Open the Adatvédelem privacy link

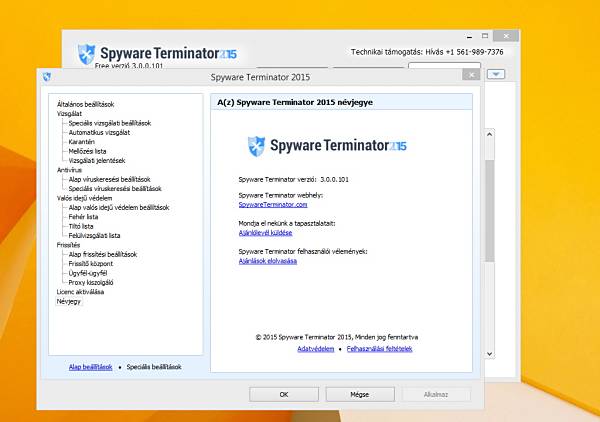point(316,349)
